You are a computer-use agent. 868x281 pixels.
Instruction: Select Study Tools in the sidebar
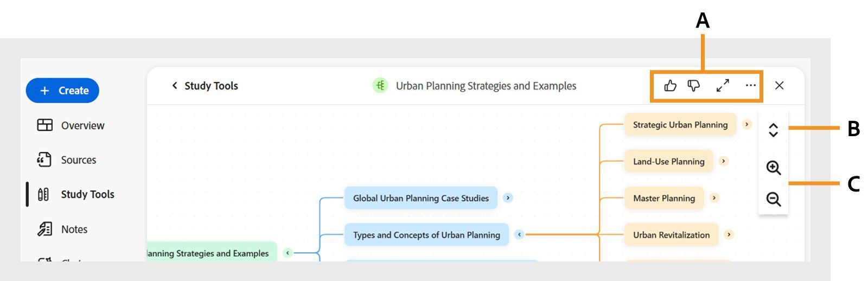point(75,194)
